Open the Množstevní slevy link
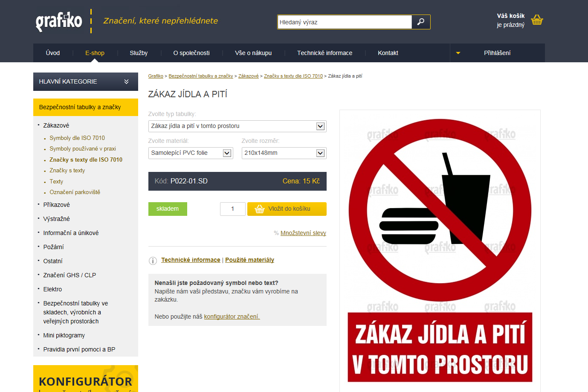Viewport: 588px width, 392px height. click(x=303, y=233)
